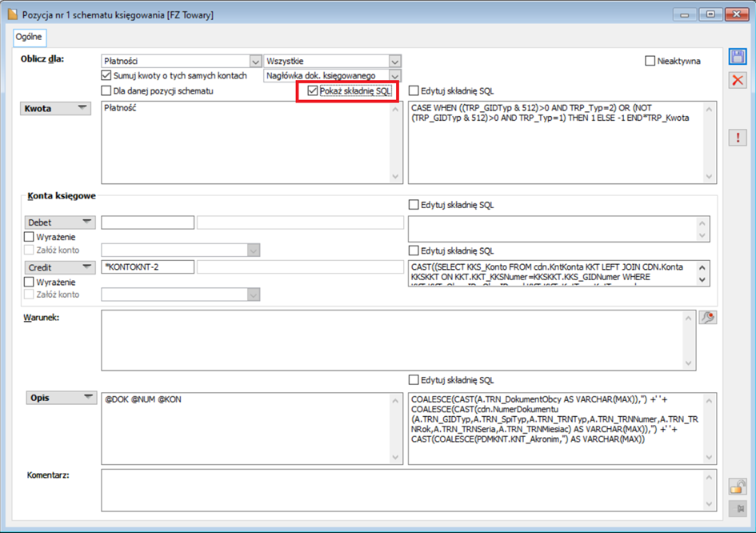Minimize the Pozycja nr 1 window

coord(685,14)
